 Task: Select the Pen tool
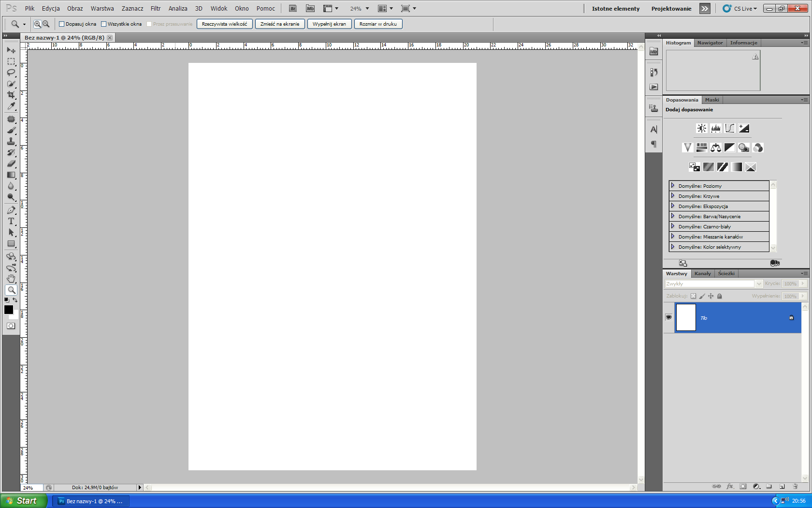pyautogui.click(x=11, y=210)
